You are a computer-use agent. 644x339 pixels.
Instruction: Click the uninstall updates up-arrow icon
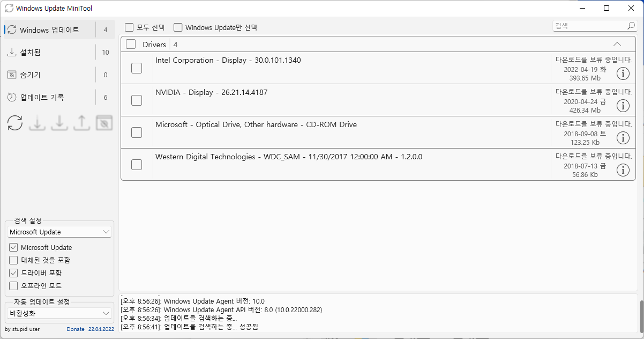(81, 123)
